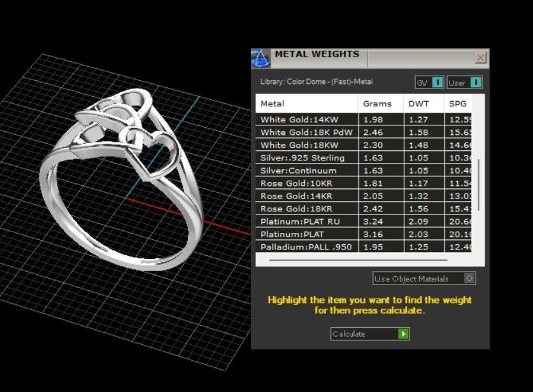
Task: Click the green Calculate arrow icon
Action: (x=404, y=334)
